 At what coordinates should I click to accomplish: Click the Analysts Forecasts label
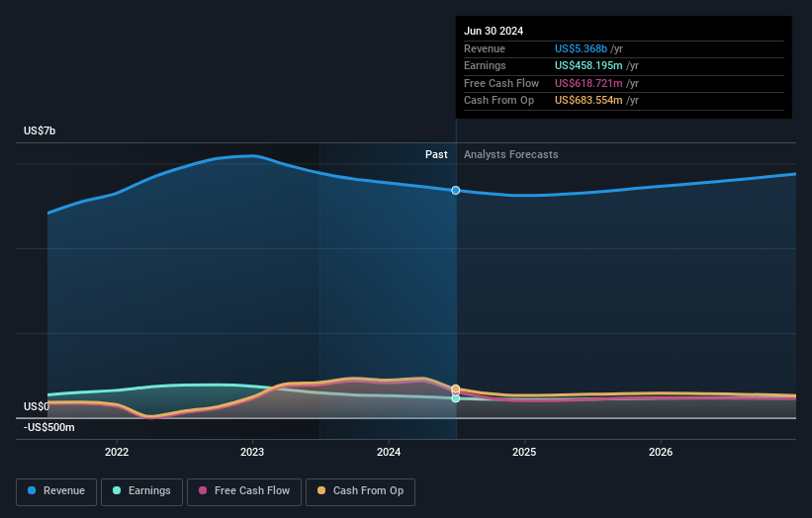tap(511, 154)
